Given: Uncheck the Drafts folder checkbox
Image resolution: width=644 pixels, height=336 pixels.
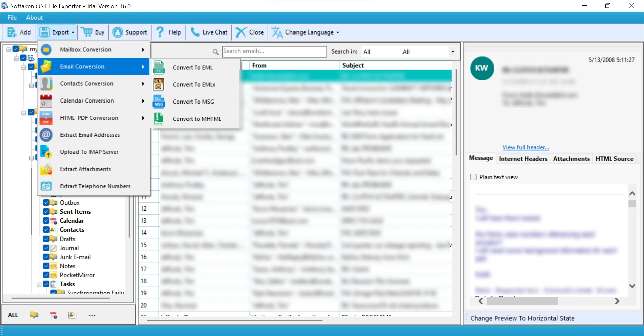Looking at the screenshot, I should [46, 239].
